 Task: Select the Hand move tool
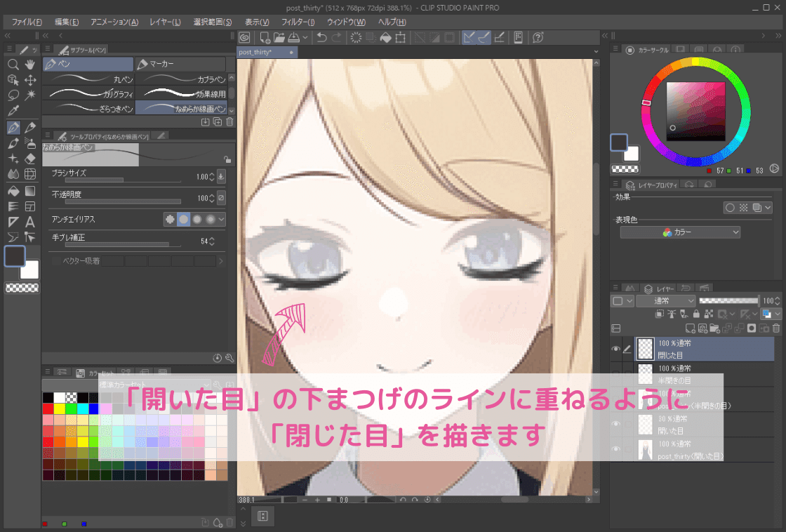30,64
